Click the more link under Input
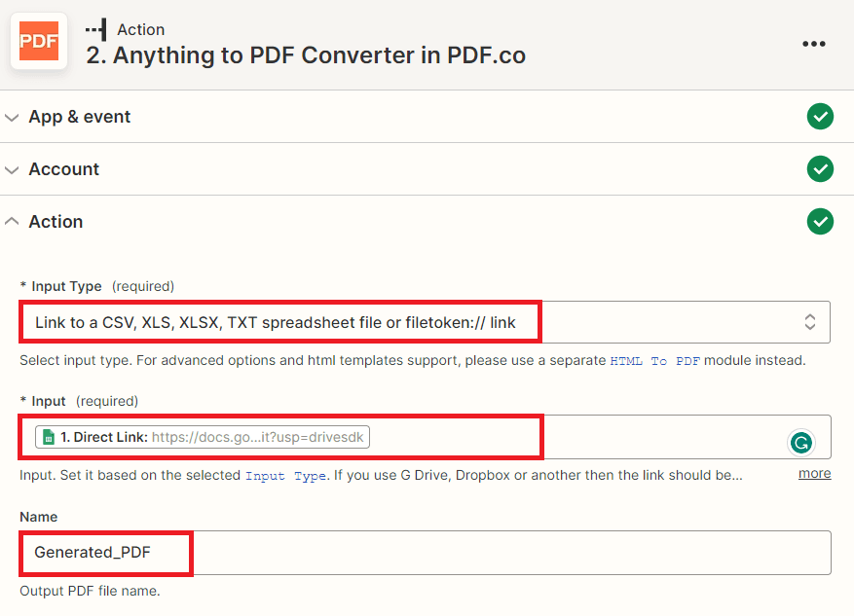 tap(814, 473)
